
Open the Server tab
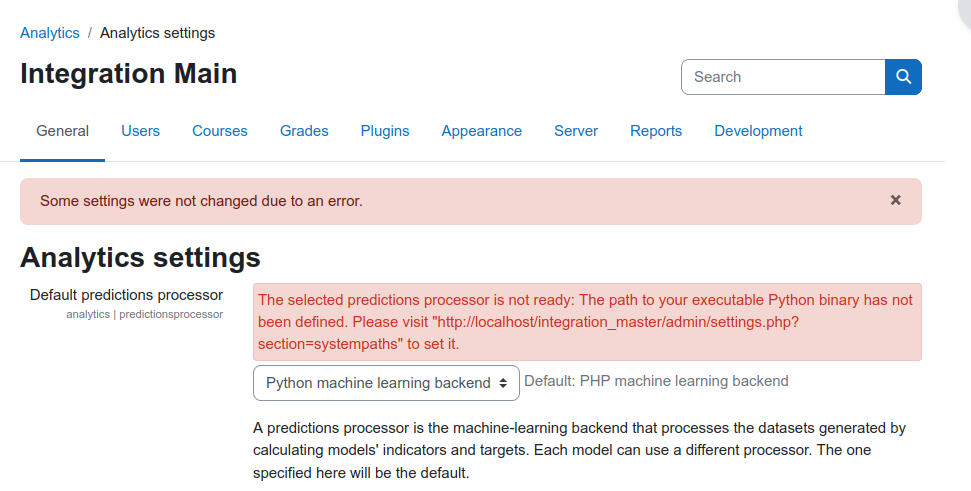point(576,131)
